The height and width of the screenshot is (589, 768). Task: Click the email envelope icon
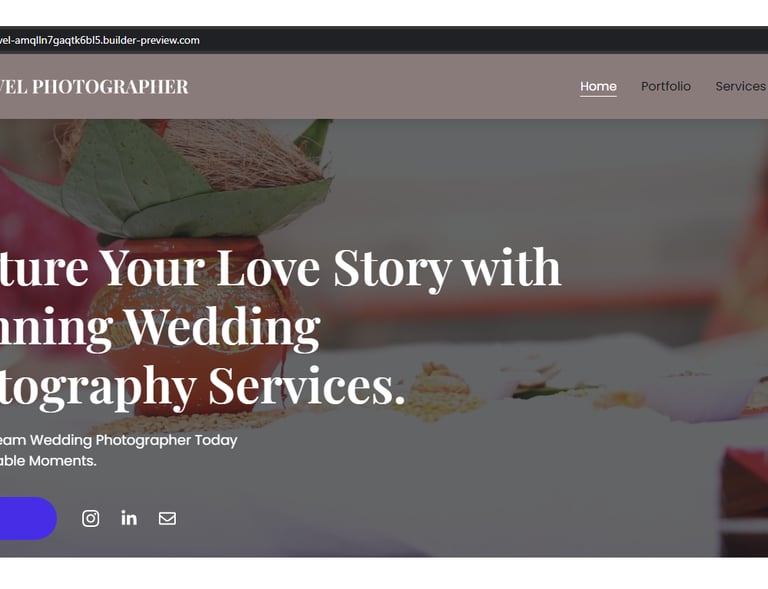[168, 518]
